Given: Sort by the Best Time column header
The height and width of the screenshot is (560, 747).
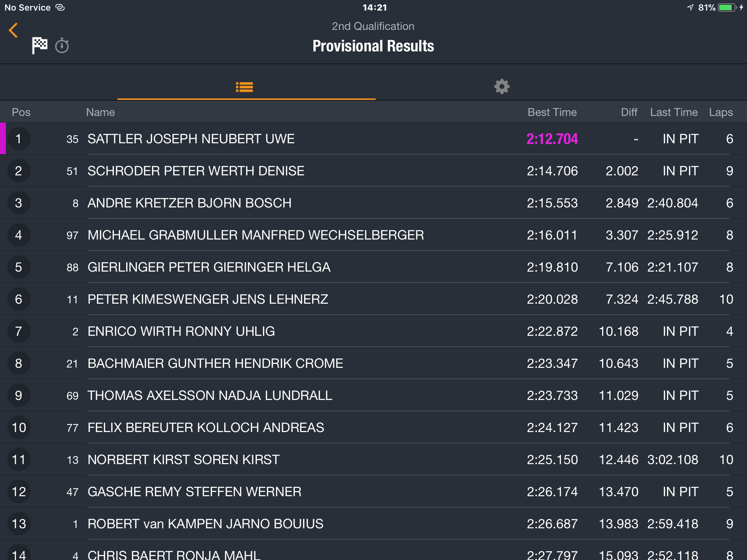Looking at the screenshot, I should pos(552,112).
